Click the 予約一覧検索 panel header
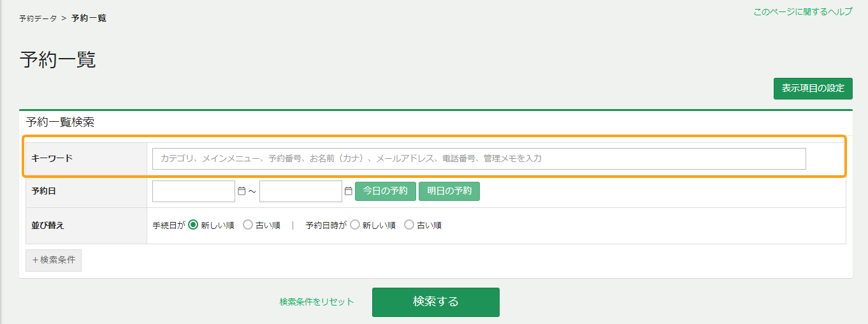The height and width of the screenshot is (324, 868). point(60,122)
